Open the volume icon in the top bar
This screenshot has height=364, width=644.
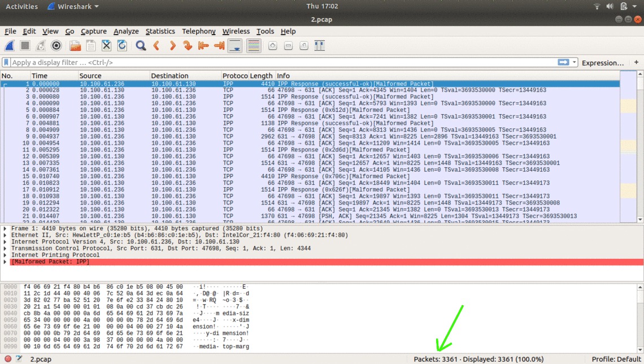[610, 6]
